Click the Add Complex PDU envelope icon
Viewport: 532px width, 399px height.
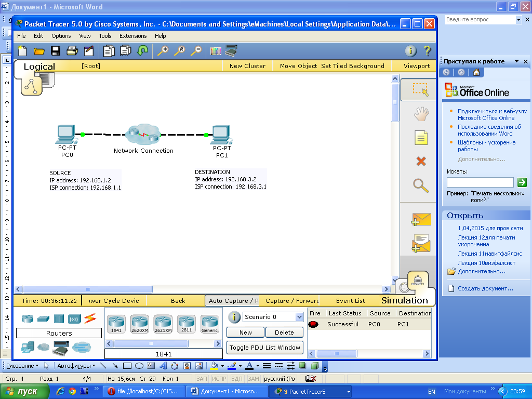421,243
